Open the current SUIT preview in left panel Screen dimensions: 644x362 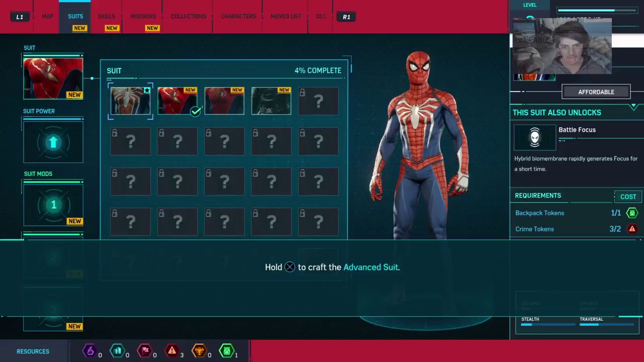pyautogui.click(x=53, y=78)
